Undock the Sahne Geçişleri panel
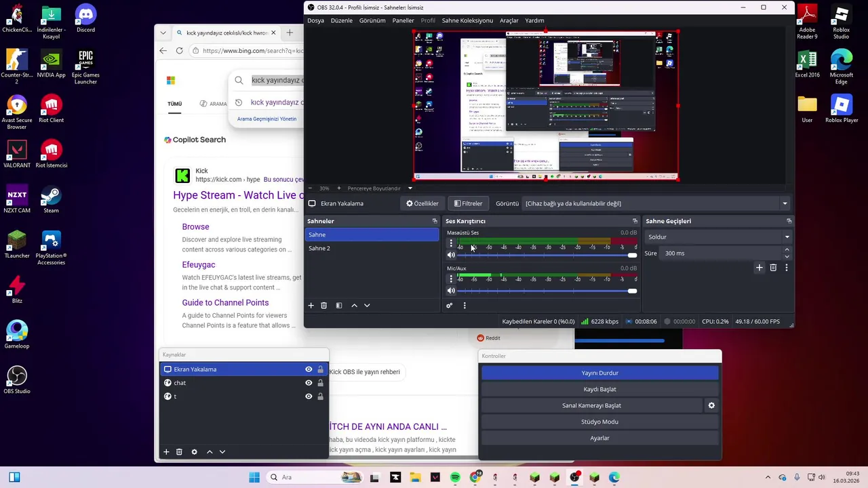 789,221
